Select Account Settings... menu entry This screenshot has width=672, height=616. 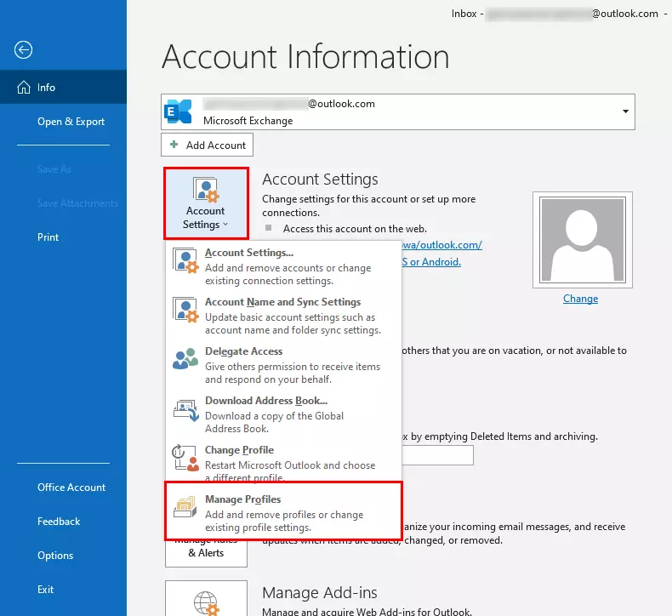click(x=284, y=265)
